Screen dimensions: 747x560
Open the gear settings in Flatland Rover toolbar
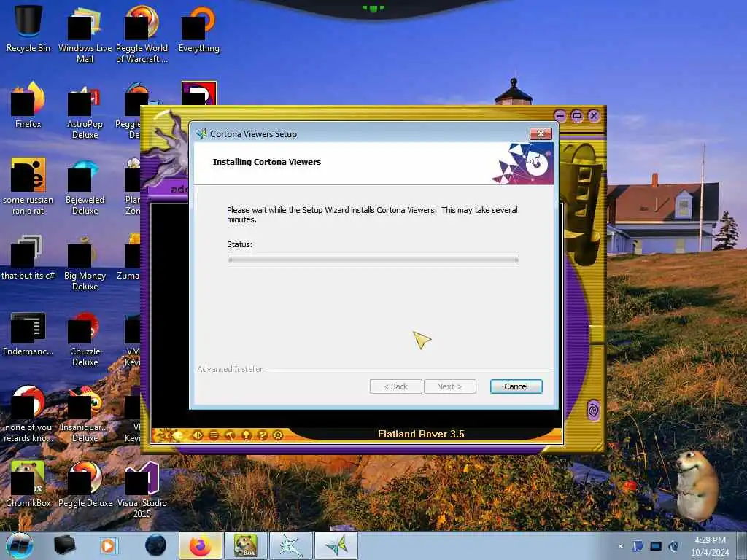pos(278,435)
